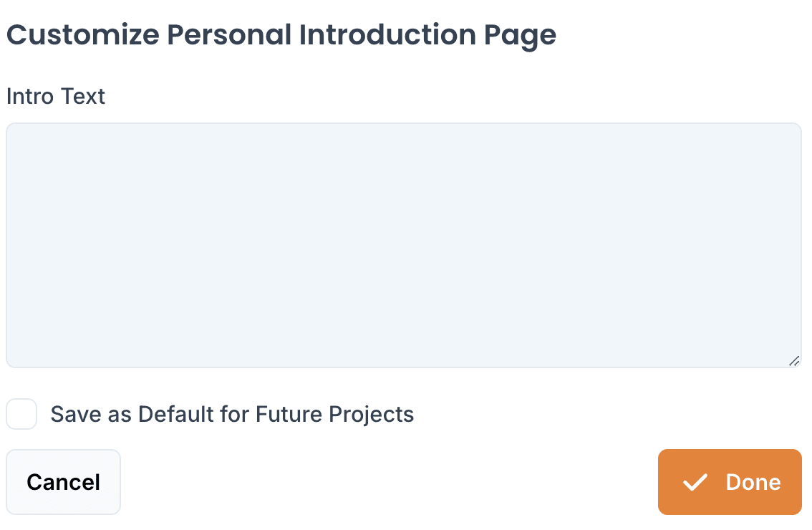Click the white tick mark left of Done
The height and width of the screenshot is (530, 812).
pyautogui.click(x=695, y=482)
